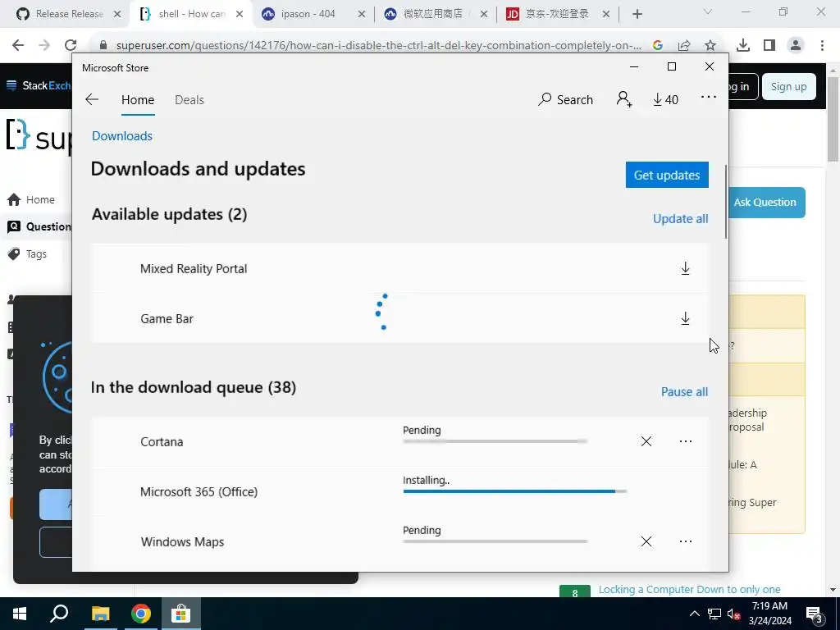Go back with Microsoft Store back arrow
840x630 pixels.
click(x=92, y=99)
